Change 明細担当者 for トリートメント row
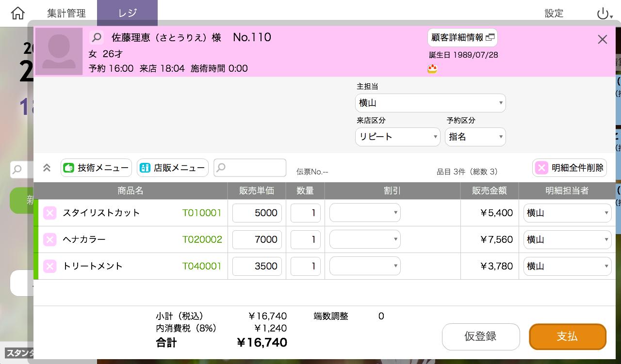Screen dimensions: 621x364 [x=568, y=266]
